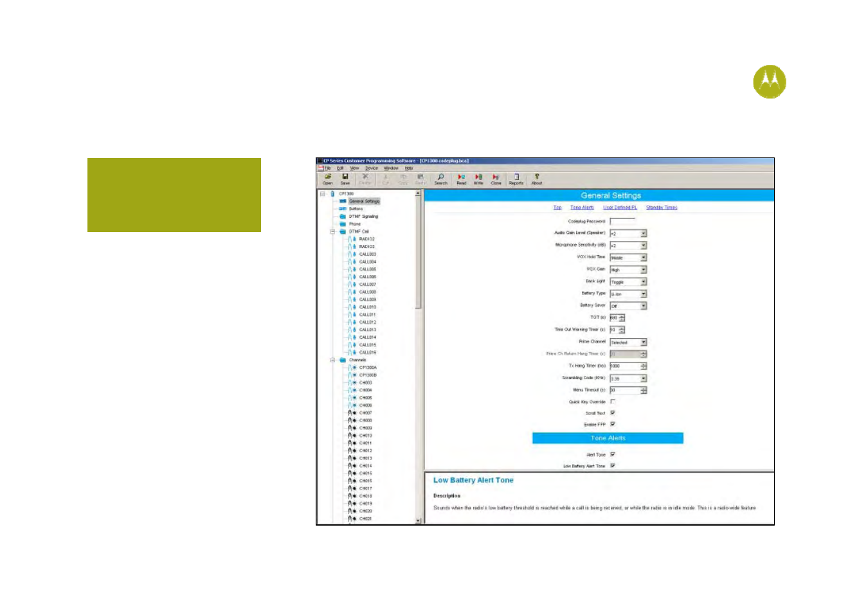The image size is (868, 613).
Task: Open the DTMF Signaling folder
Action: point(363,217)
